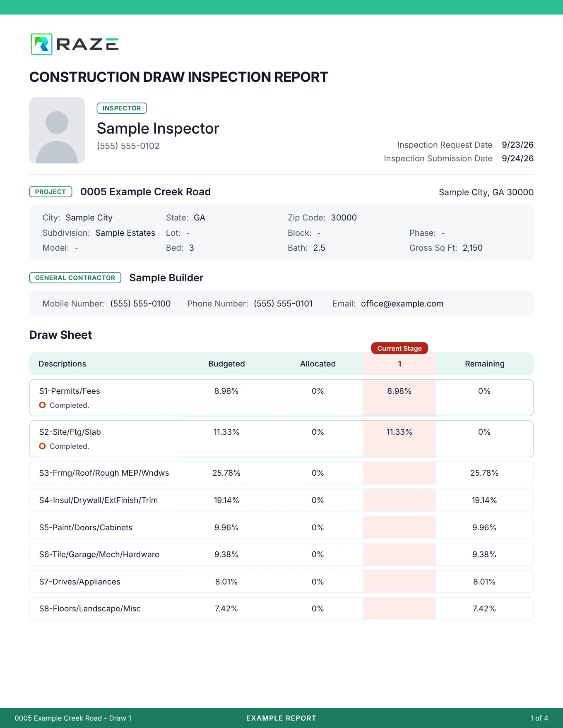Click the inspector avatar placeholder image
The image size is (563, 728).
point(57,130)
